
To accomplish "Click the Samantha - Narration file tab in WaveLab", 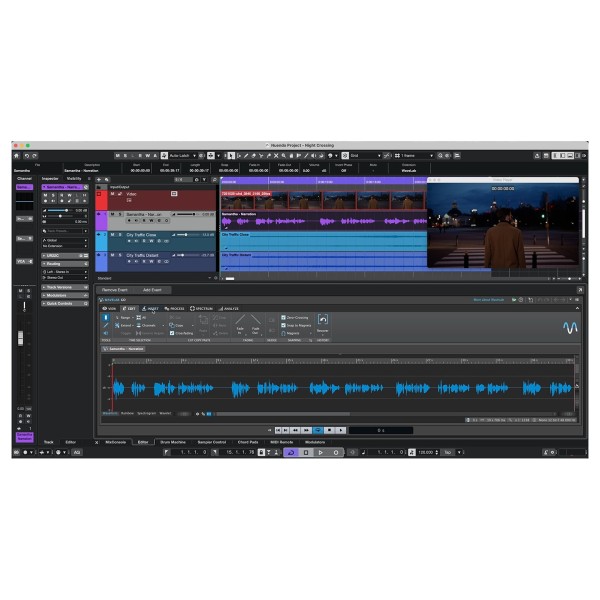I will click(123, 349).
